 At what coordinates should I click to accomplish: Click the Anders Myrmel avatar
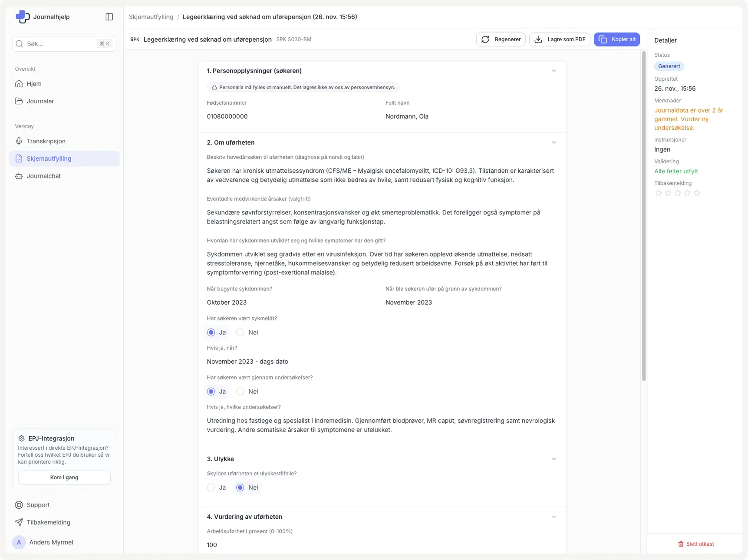click(x=19, y=542)
